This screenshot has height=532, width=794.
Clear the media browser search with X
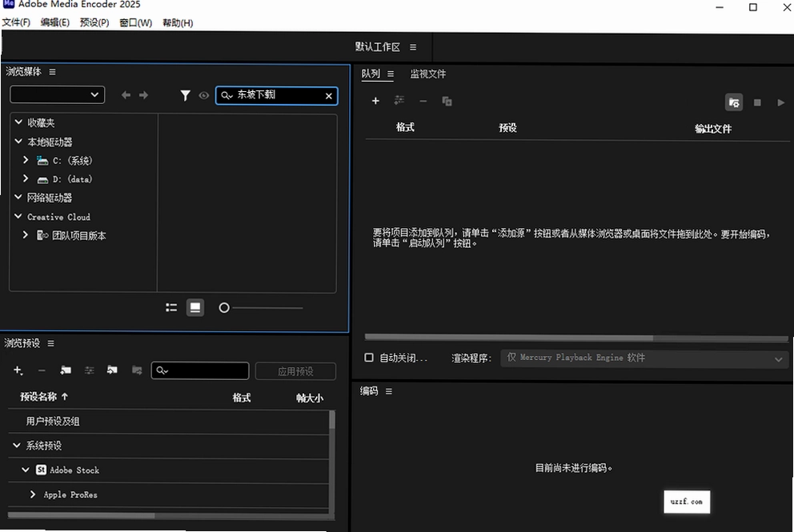[329, 96]
